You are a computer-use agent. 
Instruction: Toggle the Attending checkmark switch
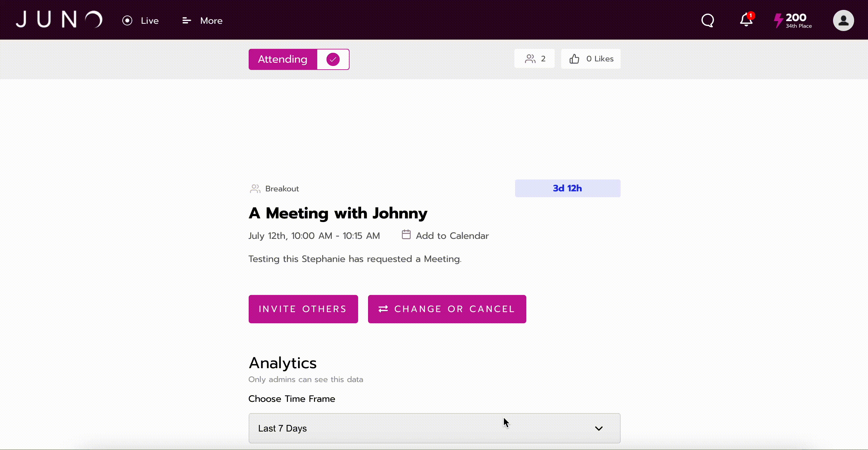(333, 59)
